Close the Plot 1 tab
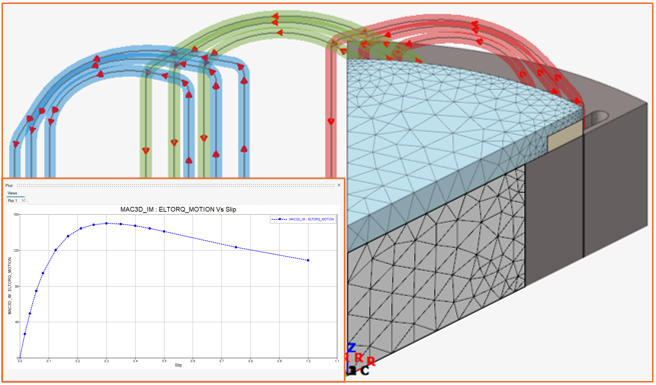This screenshot has height=385, width=656. pyautogui.click(x=23, y=201)
